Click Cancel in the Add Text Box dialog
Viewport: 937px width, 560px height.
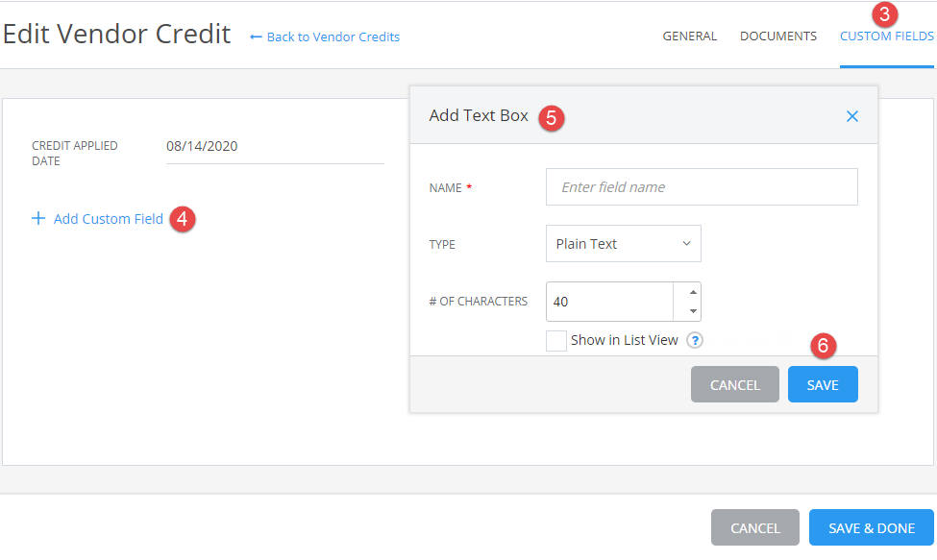[735, 384]
